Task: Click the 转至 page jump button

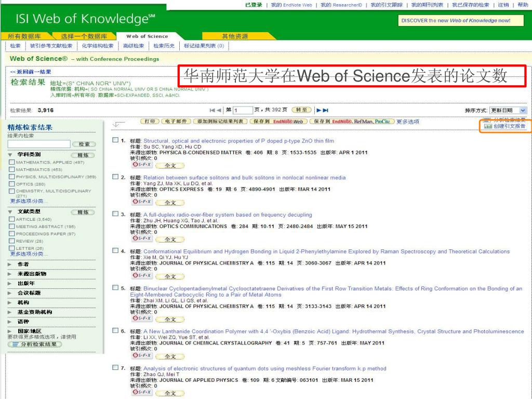Action: (301, 110)
